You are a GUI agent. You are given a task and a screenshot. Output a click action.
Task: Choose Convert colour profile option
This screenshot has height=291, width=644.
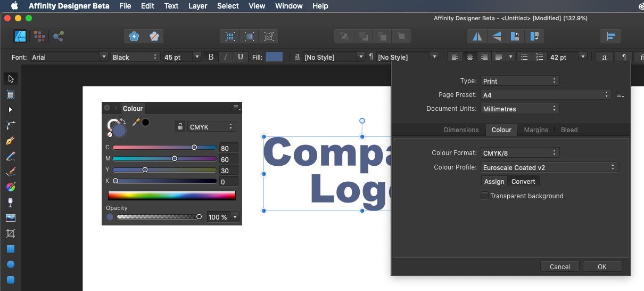(523, 181)
